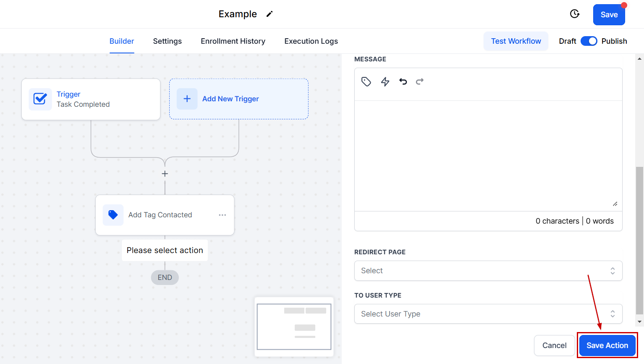Open the three-dot menu on Add Tag Contacted
Image resolution: width=644 pixels, height=364 pixels.
(223, 215)
